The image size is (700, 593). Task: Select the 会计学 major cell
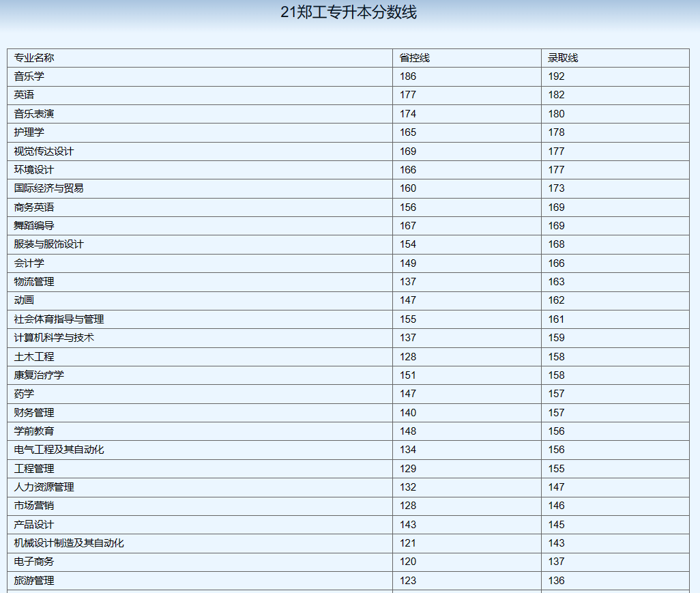pos(200,263)
